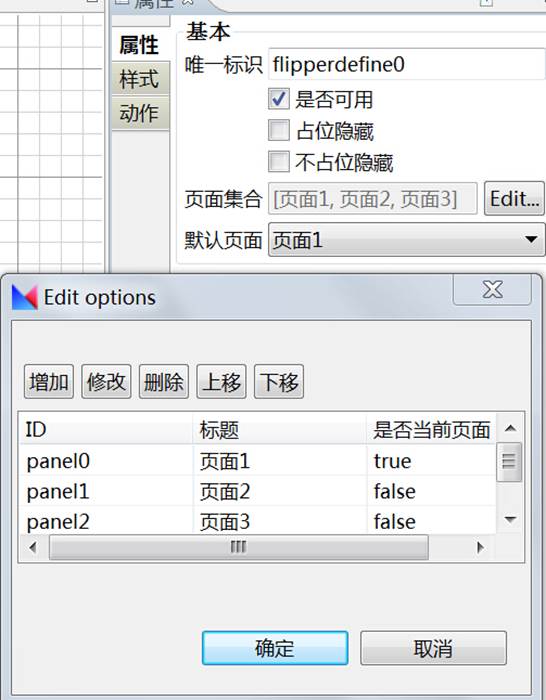
Task: Enable the 不占位隐藏 checkbox
Action: coord(279,162)
